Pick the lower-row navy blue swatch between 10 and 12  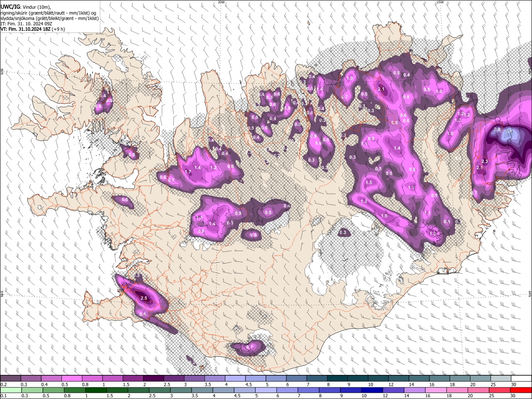[x=372, y=390]
